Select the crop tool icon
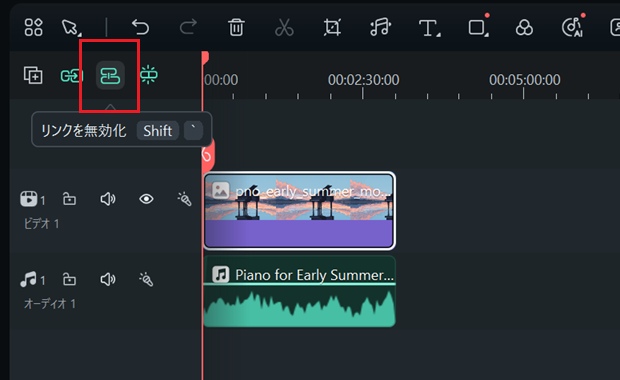 click(x=332, y=27)
